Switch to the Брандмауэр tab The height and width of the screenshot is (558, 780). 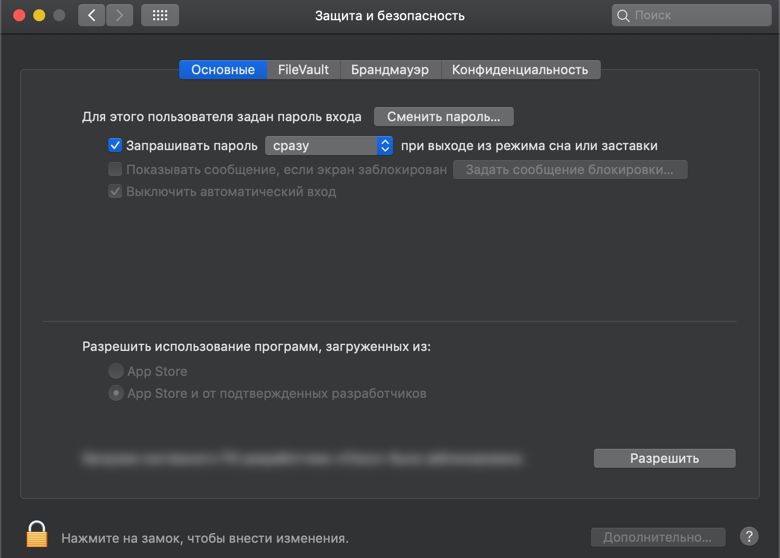click(390, 70)
